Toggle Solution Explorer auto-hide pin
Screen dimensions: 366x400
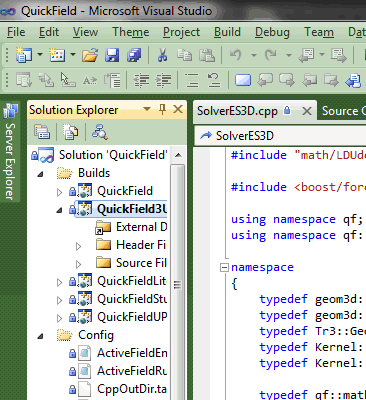click(x=162, y=109)
